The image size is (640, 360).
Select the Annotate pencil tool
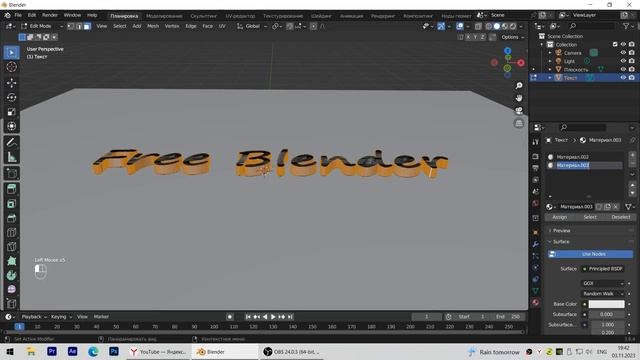pos(11,142)
